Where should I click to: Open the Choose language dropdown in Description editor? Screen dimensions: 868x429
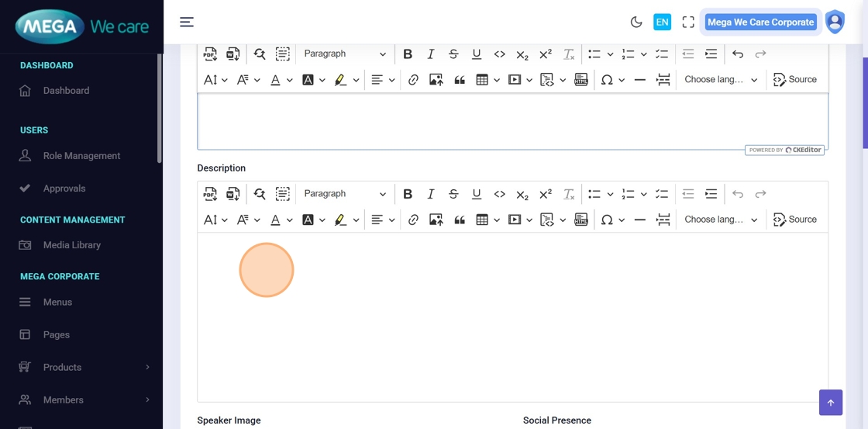click(x=721, y=220)
